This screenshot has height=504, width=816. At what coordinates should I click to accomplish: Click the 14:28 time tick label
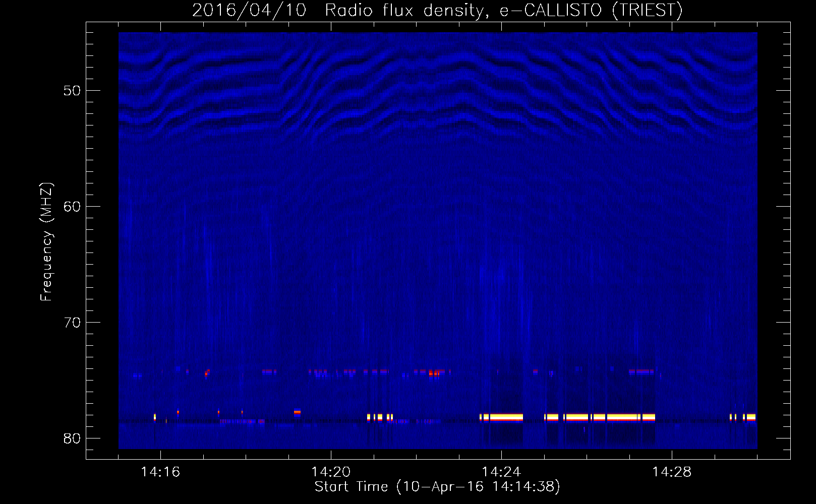coord(672,472)
